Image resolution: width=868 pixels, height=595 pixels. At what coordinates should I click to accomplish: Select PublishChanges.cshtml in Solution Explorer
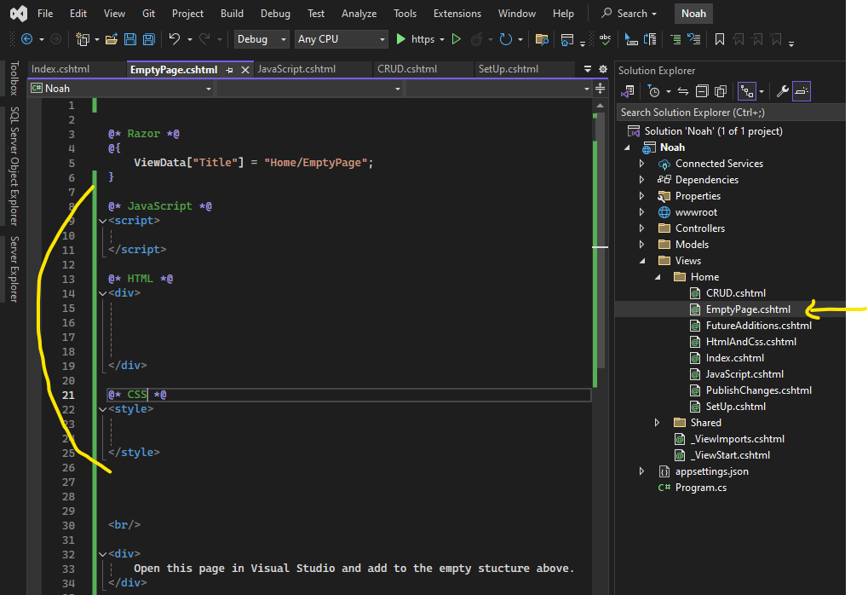point(758,390)
